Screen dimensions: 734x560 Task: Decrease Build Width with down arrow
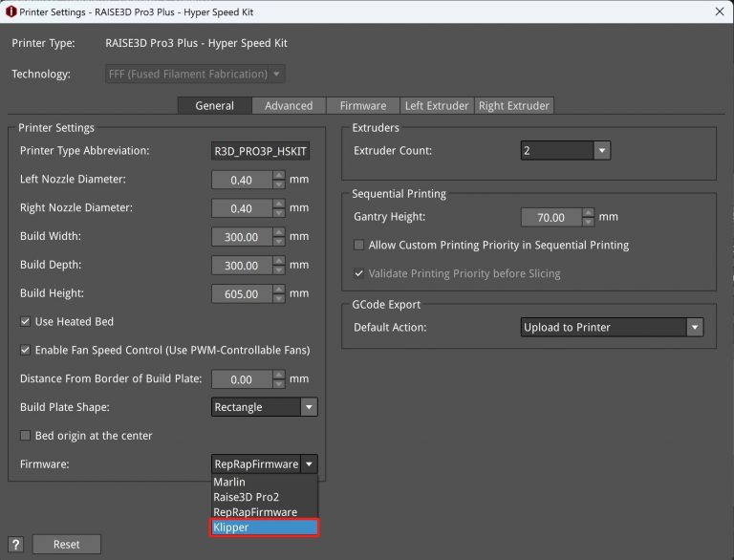[x=278, y=242]
